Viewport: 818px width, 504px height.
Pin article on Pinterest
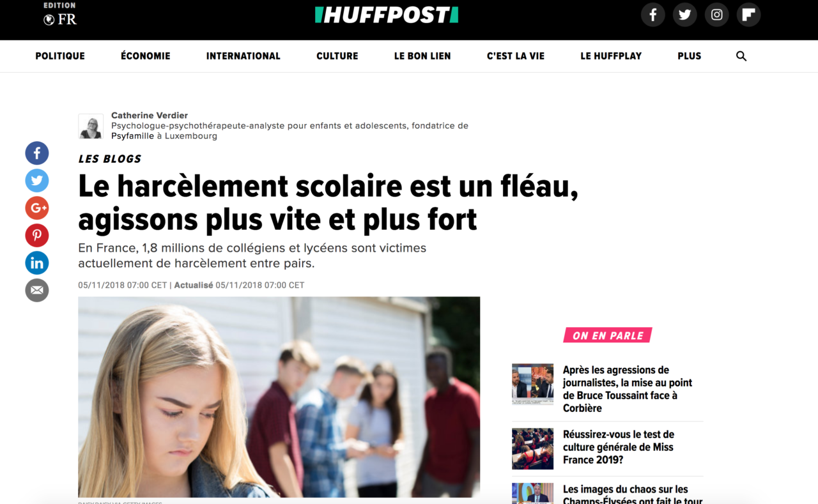(x=37, y=236)
